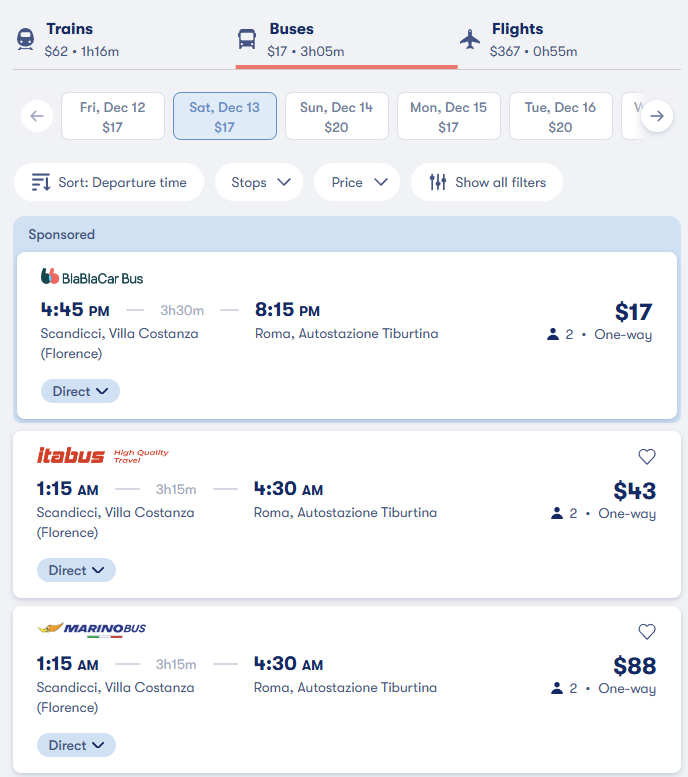Select Tue, Dec 16 date

[x=561, y=116]
